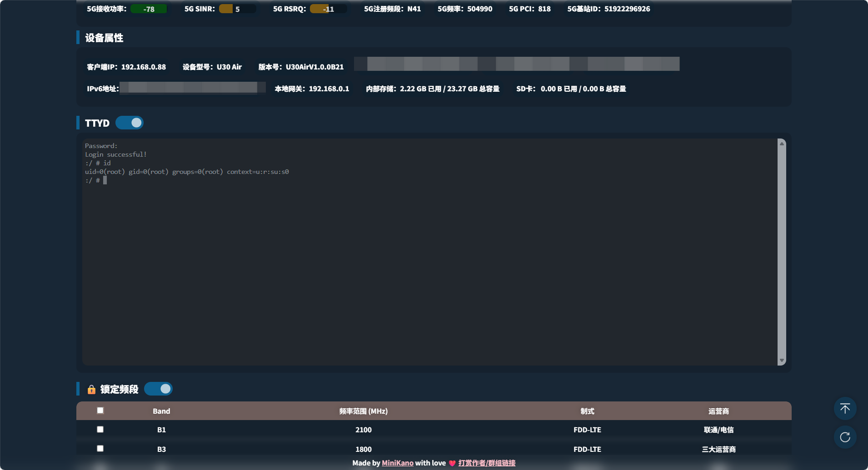Click the circular refresh icon button

pyautogui.click(x=845, y=437)
